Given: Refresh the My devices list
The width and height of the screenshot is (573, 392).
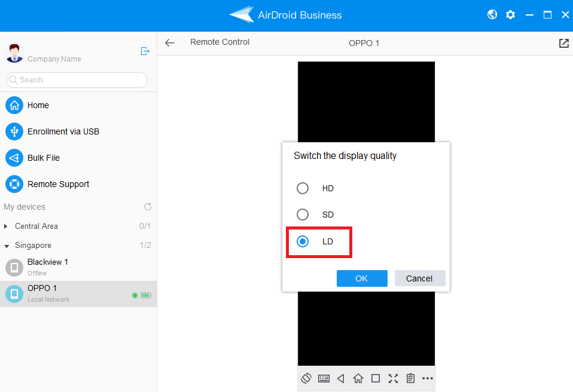Looking at the screenshot, I should click(148, 207).
